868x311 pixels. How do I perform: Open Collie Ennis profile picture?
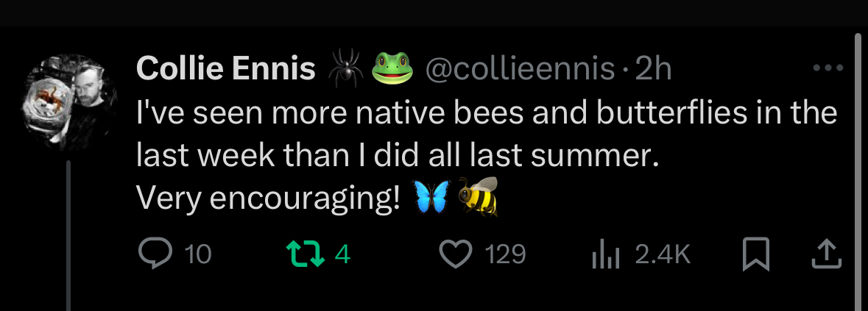tap(68, 104)
